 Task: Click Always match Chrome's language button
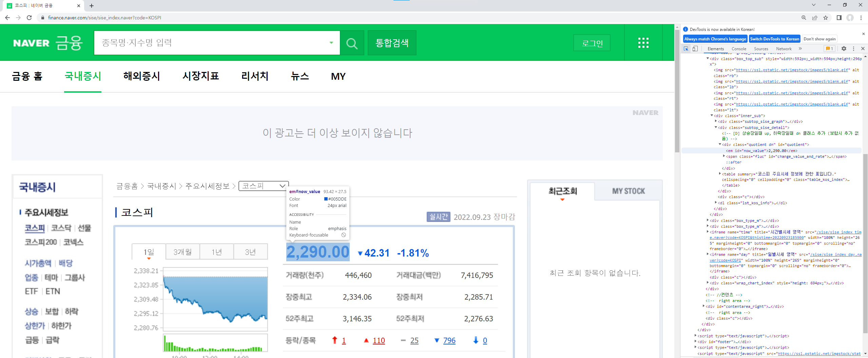click(x=715, y=39)
